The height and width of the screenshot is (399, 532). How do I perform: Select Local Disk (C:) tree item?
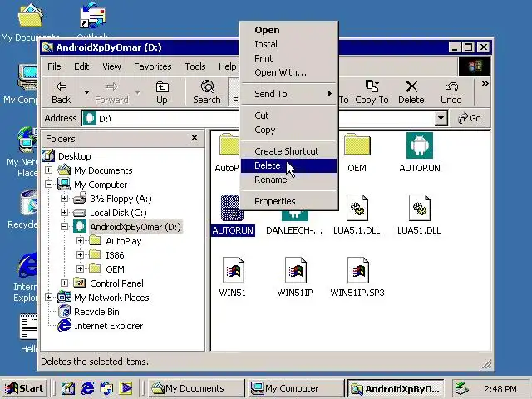[x=118, y=213]
